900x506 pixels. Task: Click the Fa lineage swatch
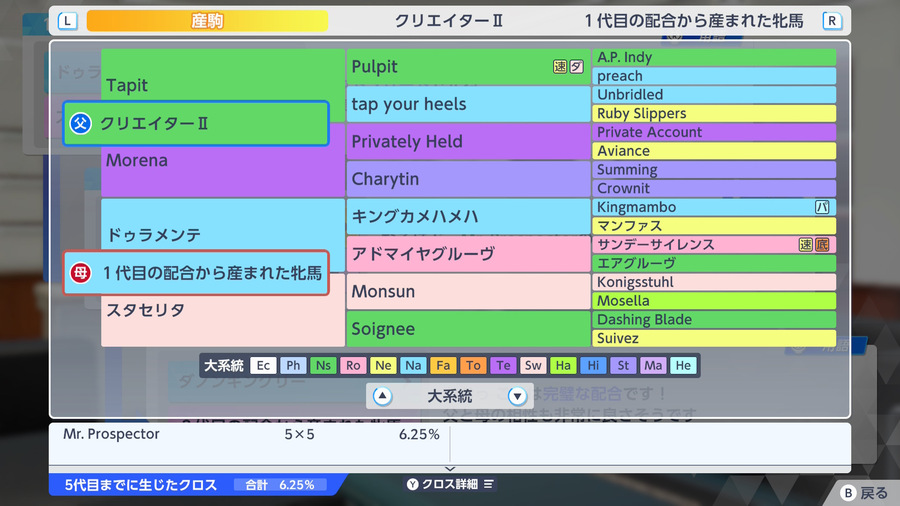click(x=443, y=365)
